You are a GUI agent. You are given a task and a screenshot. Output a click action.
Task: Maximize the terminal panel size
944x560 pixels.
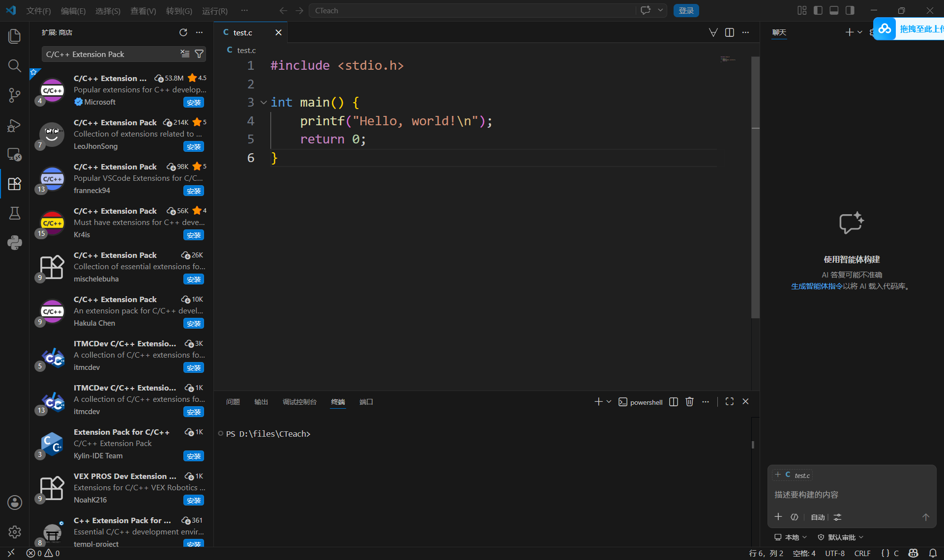730,402
